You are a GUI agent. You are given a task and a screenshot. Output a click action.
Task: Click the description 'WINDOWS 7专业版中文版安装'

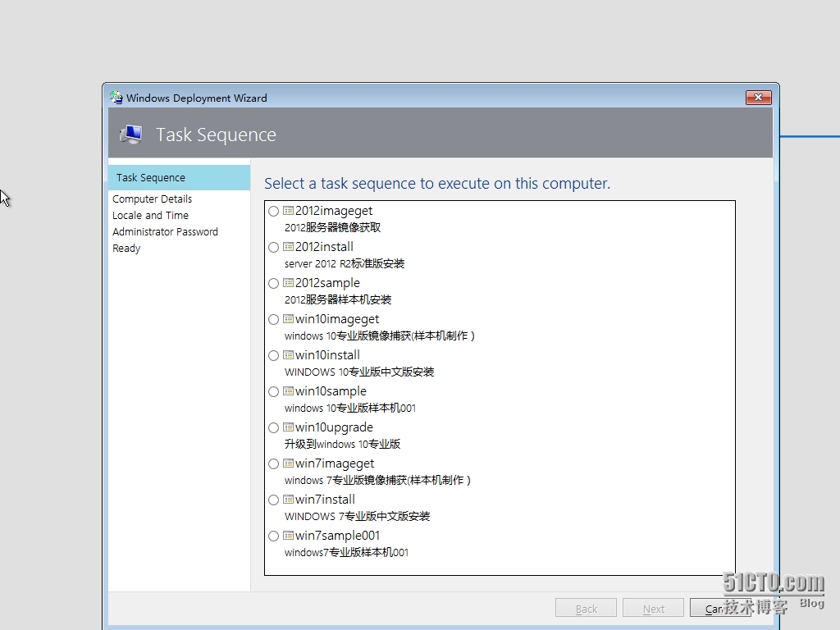(x=358, y=517)
